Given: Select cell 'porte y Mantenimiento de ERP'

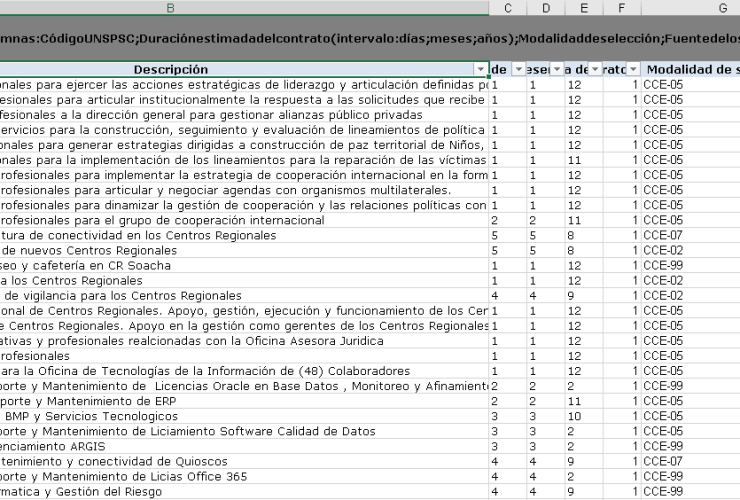Looking at the screenshot, I should pos(244,401).
